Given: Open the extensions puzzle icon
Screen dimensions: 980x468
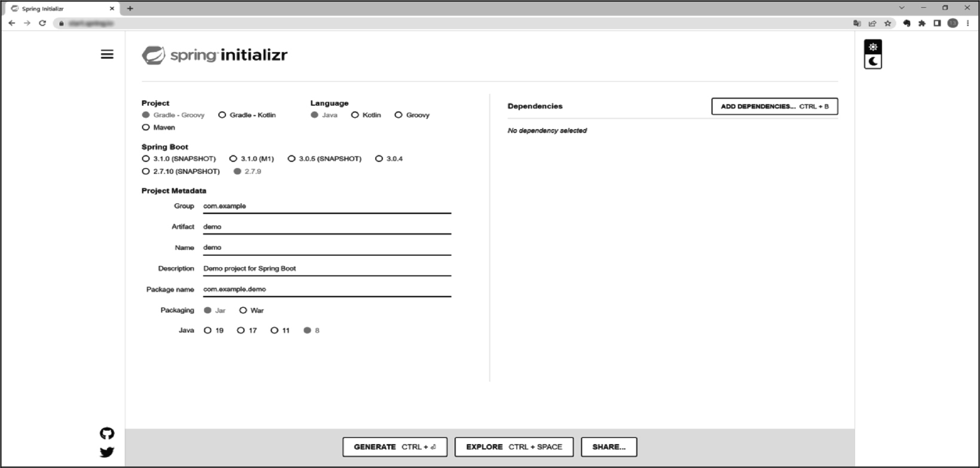Looking at the screenshot, I should pyautogui.click(x=922, y=23).
